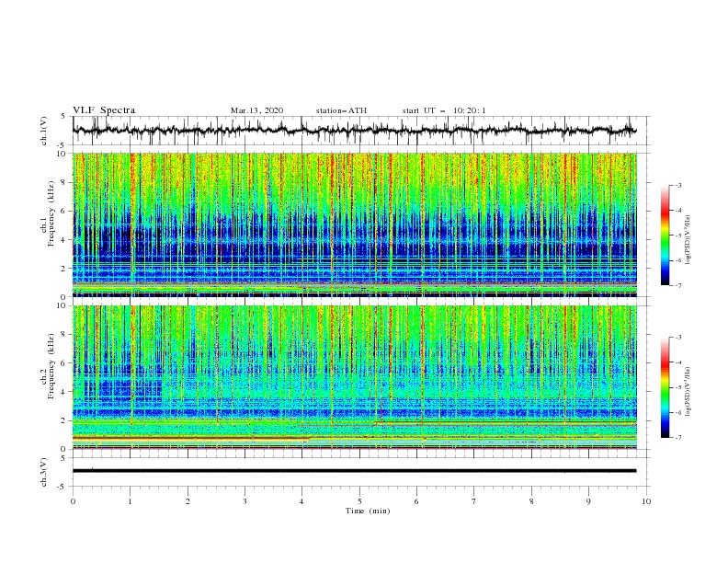728x563 pixels.
Task: Click the time-axis tick label "7"
Action: [474, 501]
